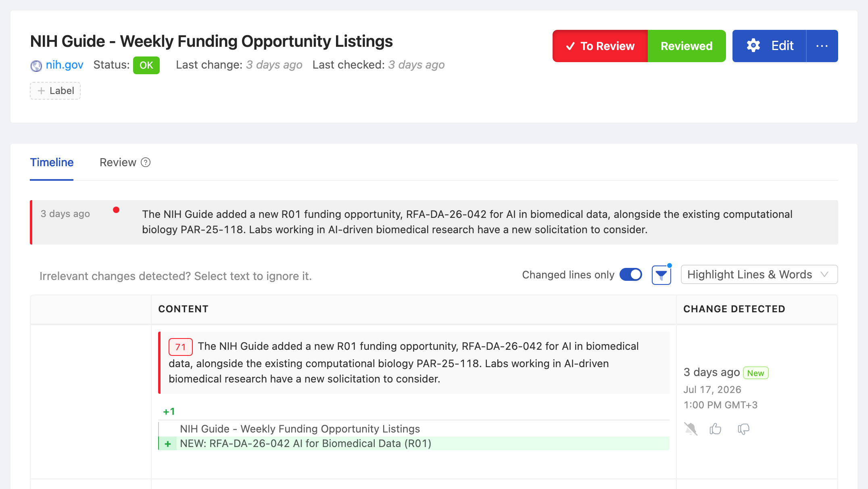Screen dimensions: 868x489
Task: Click the muted bell notification icon
Action: [691, 428]
